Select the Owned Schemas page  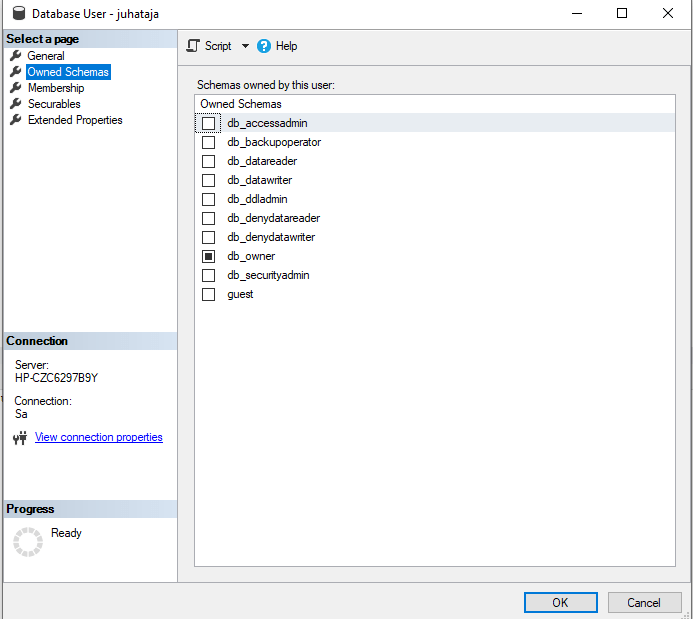(68, 72)
